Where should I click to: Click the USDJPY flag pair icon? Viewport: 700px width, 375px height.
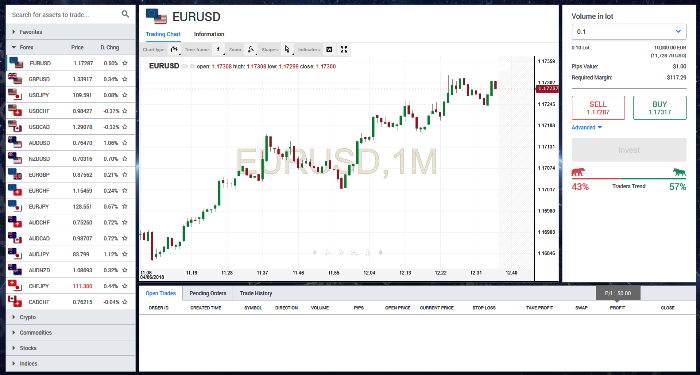point(15,94)
